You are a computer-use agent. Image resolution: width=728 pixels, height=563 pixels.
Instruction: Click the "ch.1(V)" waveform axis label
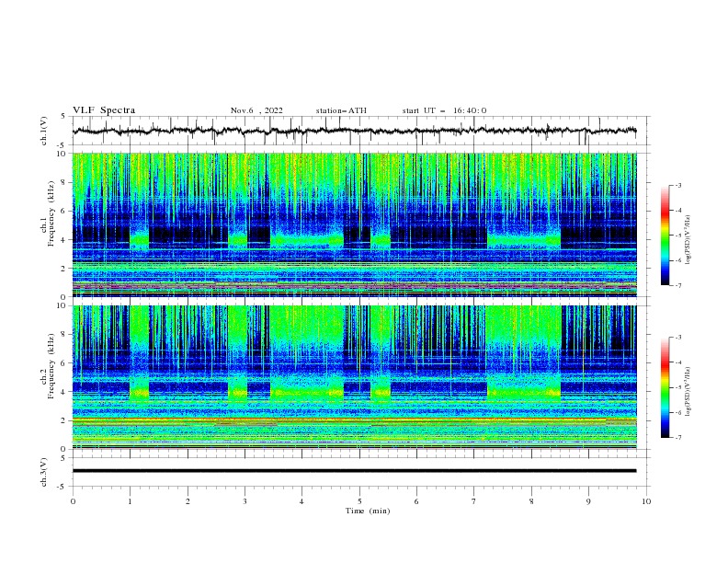click(x=44, y=131)
